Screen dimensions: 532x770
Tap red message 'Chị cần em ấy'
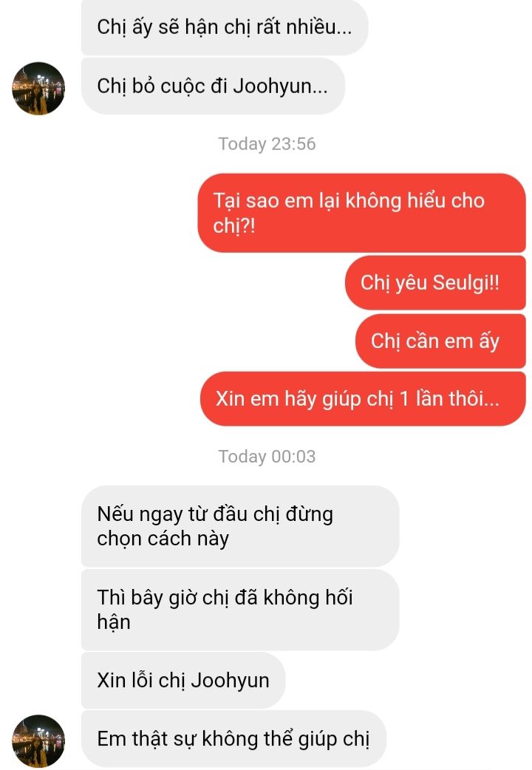click(x=440, y=341)
